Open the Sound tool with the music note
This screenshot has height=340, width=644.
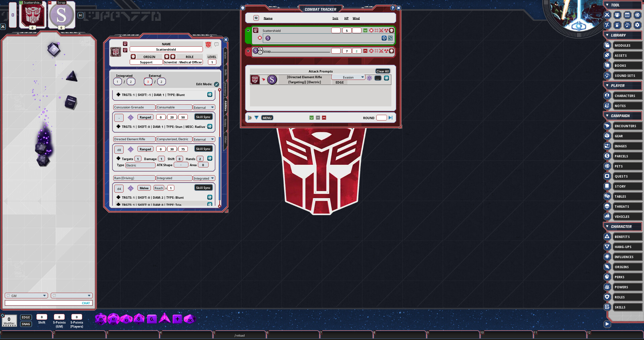[627, 26]
